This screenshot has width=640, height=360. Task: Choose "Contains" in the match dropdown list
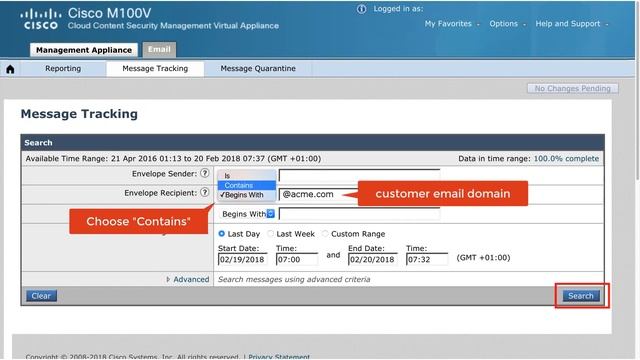point(247,185)
